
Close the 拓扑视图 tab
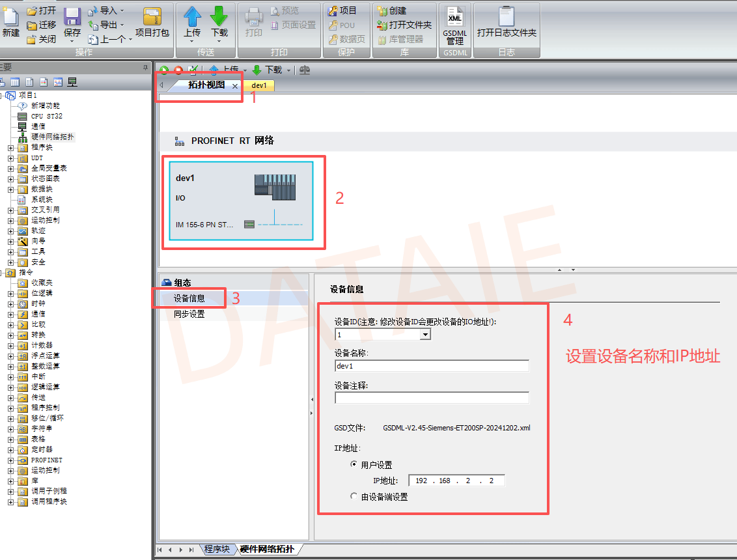[234, 86]
